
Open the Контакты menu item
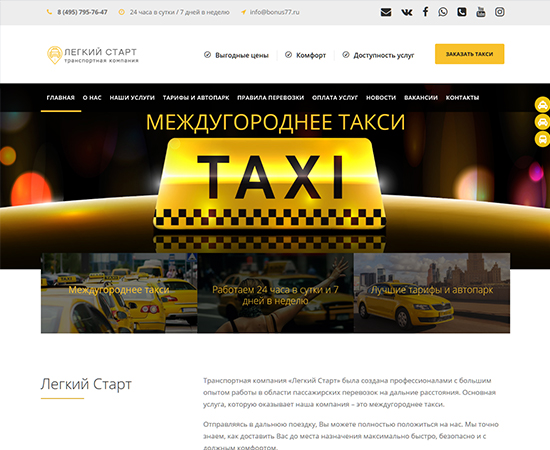pyautogui.click(x=462, y=98)
